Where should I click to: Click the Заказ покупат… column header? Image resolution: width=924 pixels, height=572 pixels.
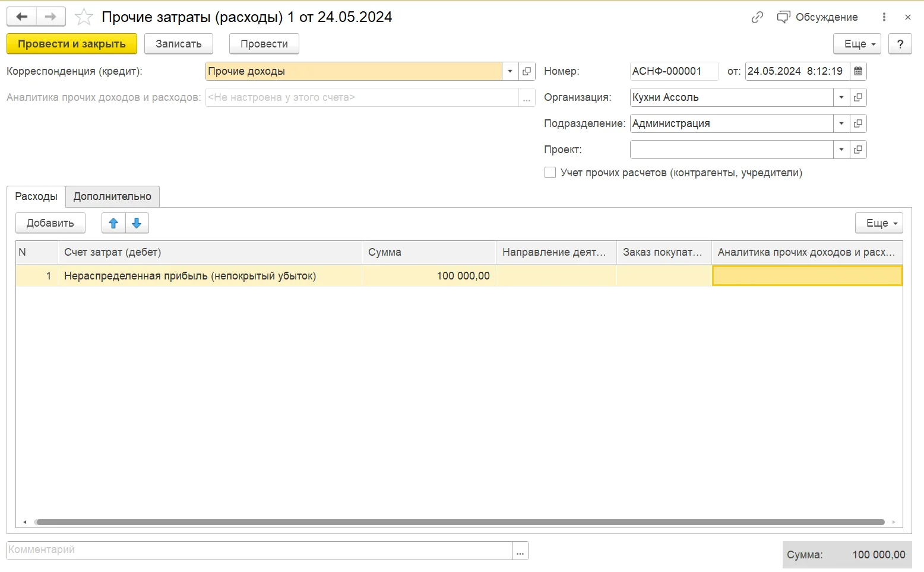pos(664,252)
